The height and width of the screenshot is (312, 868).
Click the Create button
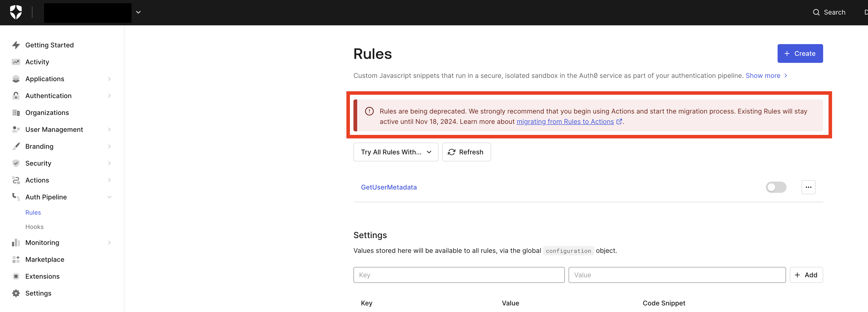pos(800,53)
